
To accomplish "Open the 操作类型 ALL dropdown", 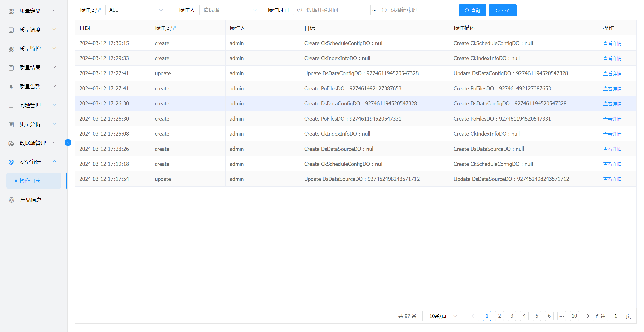I will tap(136, 10).
